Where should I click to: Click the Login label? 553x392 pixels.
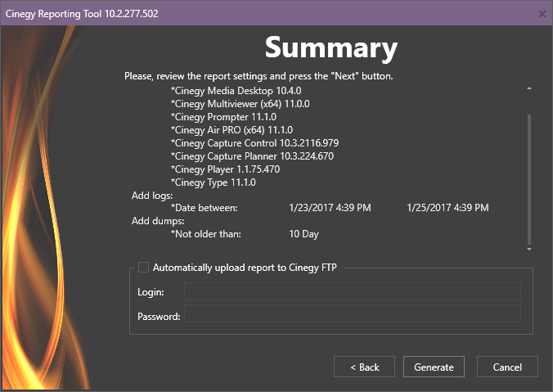point(151,292)
